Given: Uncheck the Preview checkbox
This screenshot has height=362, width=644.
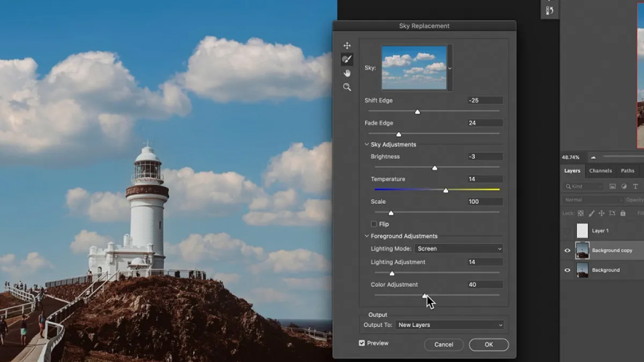Looking at the screenshot, I should click(x=362, y=343).
